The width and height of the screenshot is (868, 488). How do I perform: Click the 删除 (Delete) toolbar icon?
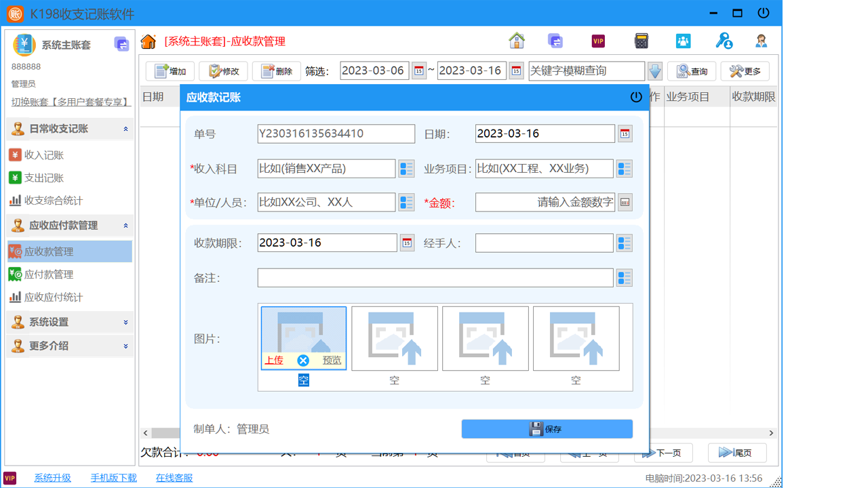[276, 70]
